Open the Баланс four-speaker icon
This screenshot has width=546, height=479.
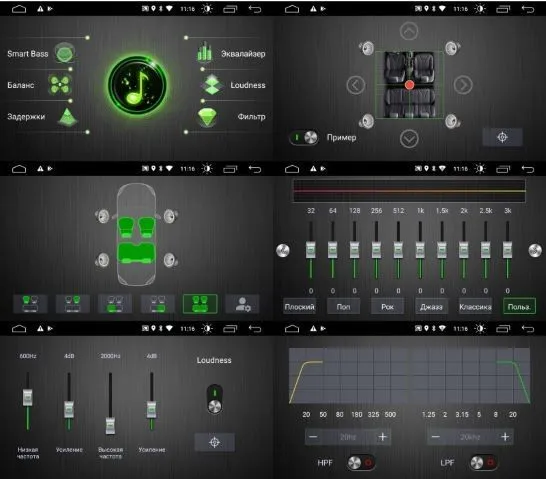point(60,85)
